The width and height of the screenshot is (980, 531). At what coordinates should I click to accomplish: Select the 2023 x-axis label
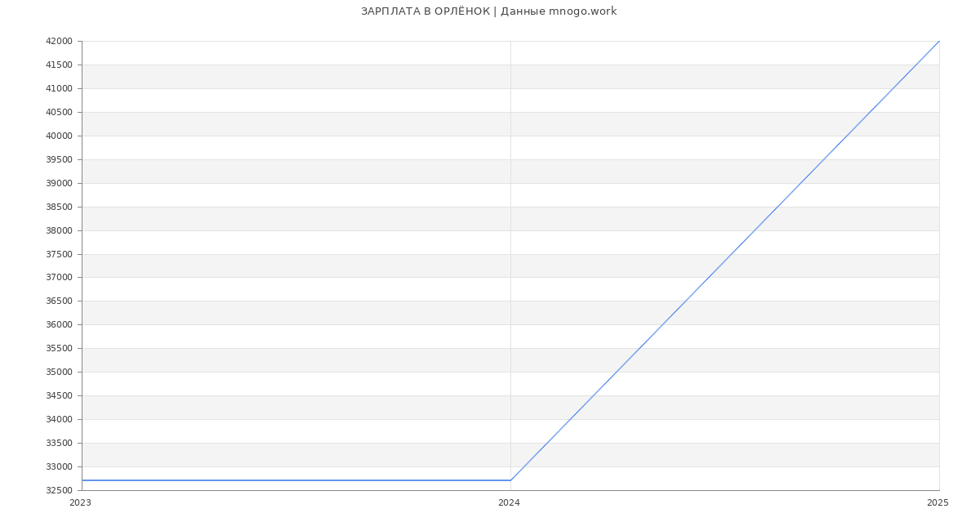(x=80, y=503)
